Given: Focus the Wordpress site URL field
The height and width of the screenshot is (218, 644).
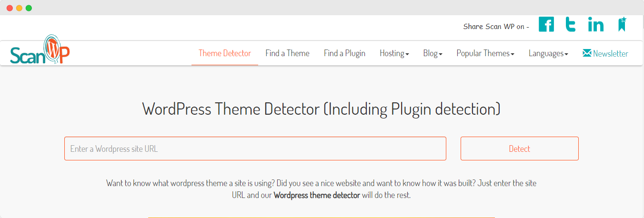Looking at the screenshot, I should [255, 149].
